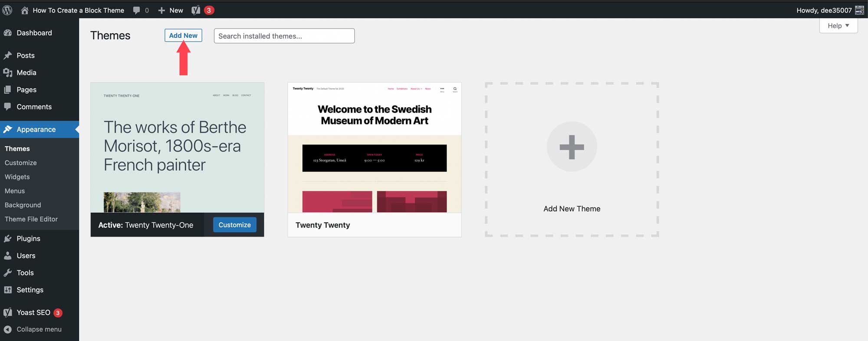Open the New content dropdown in admin bar
The image size is (868, 341).
point(171,10)
